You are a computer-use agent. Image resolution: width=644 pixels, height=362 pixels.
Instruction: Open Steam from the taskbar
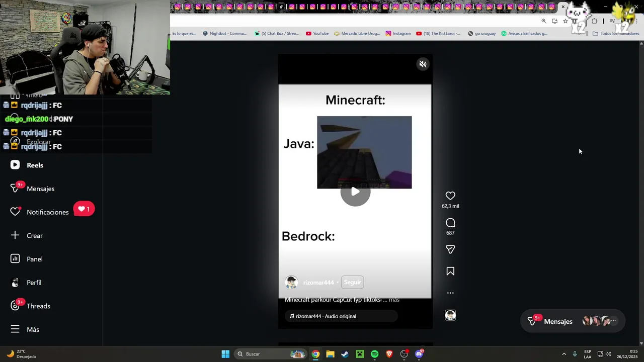(x=345, y=354)
